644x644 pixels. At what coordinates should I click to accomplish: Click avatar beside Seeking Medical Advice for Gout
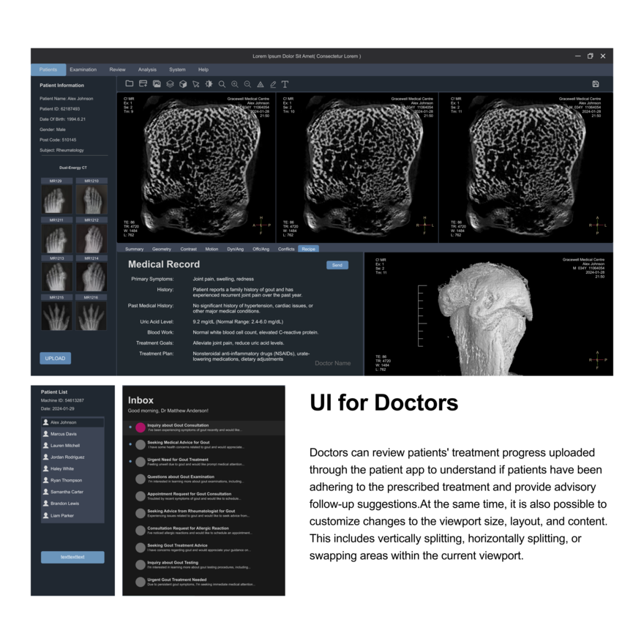(x=141, y=444)
